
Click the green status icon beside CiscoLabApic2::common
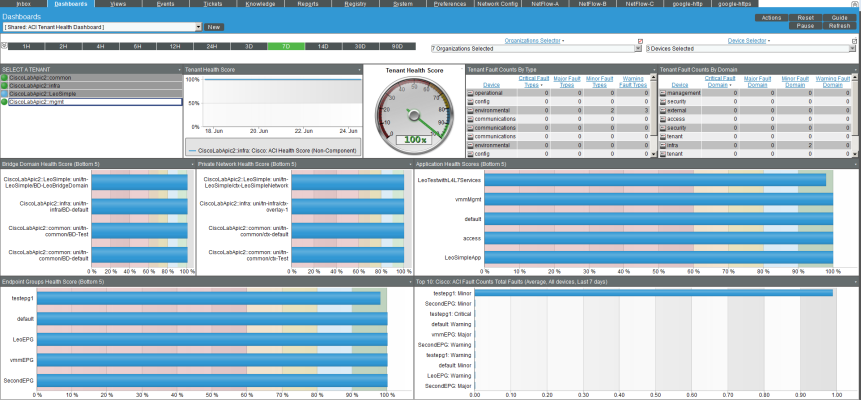pos(4,77)
